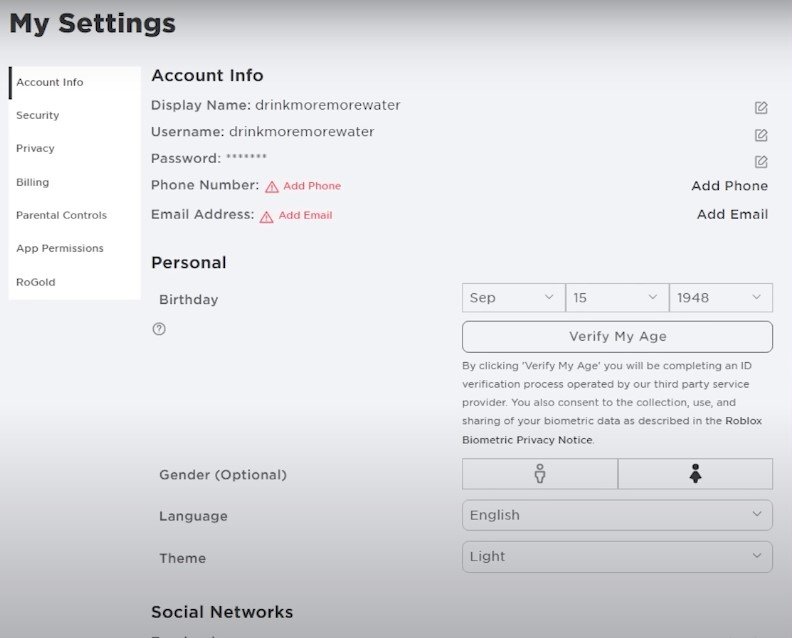
Task: Click the red Add Email link
Action: pos(305,215)
